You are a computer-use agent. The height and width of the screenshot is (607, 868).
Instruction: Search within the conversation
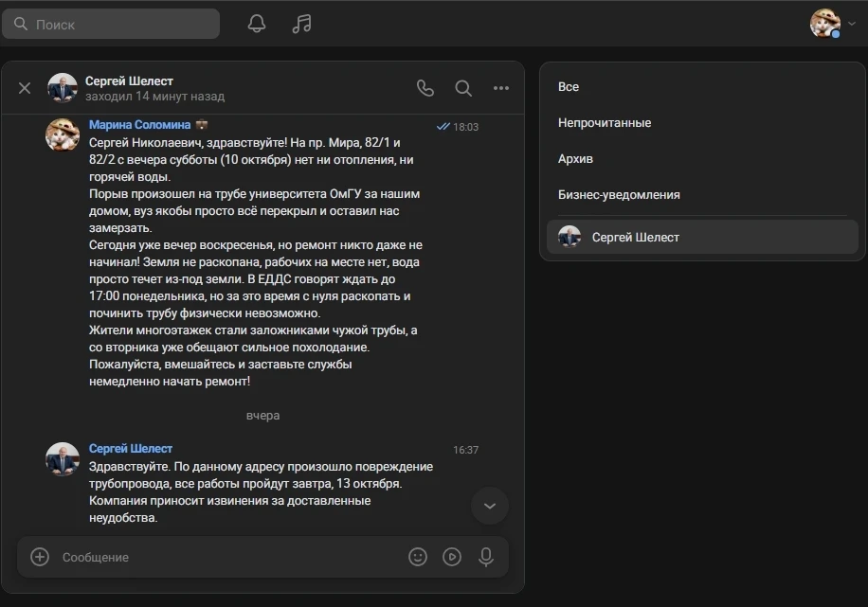[463, 88]
